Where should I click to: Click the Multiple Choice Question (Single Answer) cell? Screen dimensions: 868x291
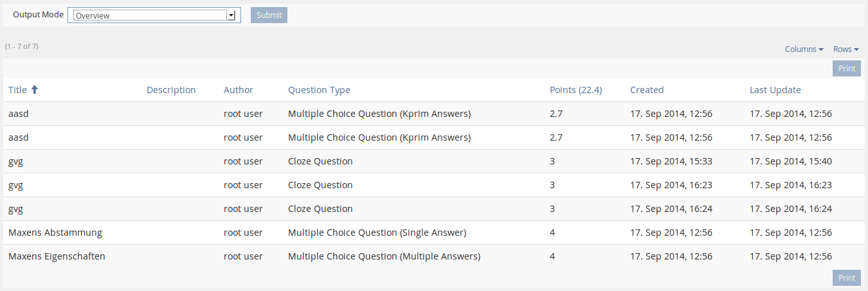pyautogui.click(x=377, y=233)
